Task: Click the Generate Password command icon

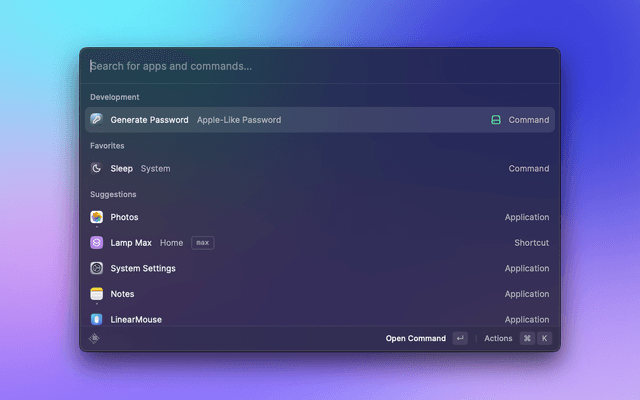Action: coord(96,120)
